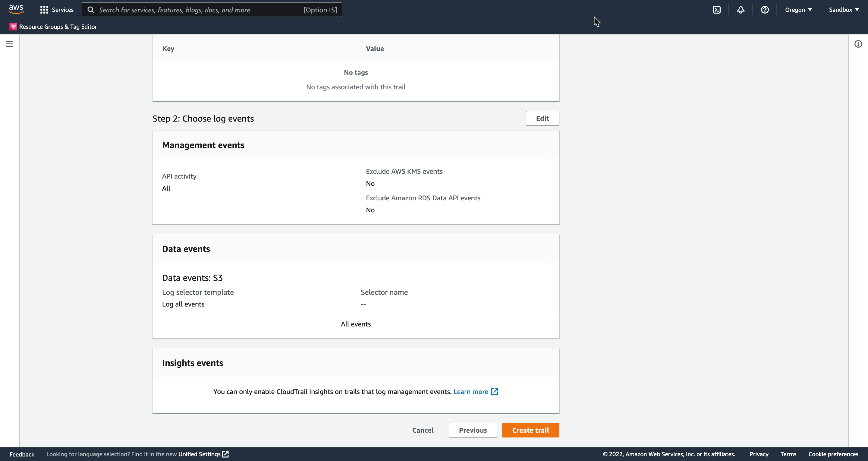Click the AWS logo home icon
The image size is (868, 461).
coord(16,9)
